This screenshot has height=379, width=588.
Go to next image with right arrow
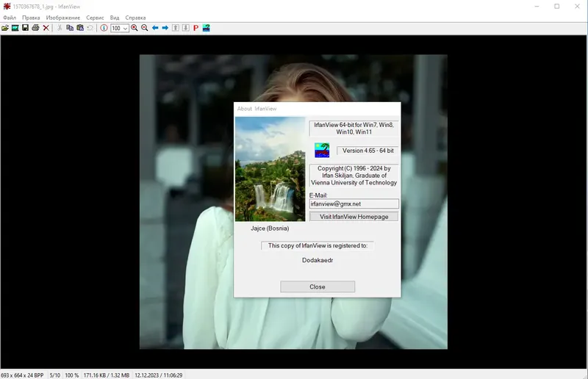tap(165, 28)
